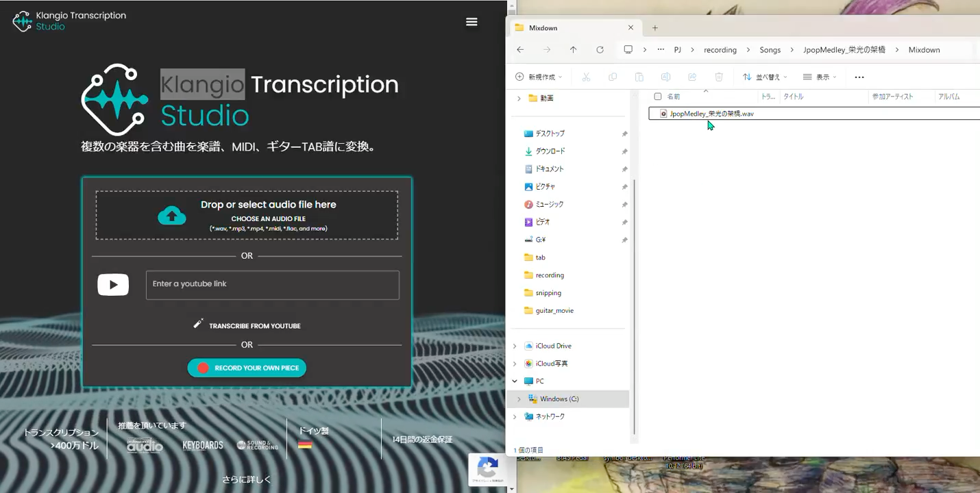
Task: Open ダウンロード in the navigation pane
Action: [x=550, y=151]
